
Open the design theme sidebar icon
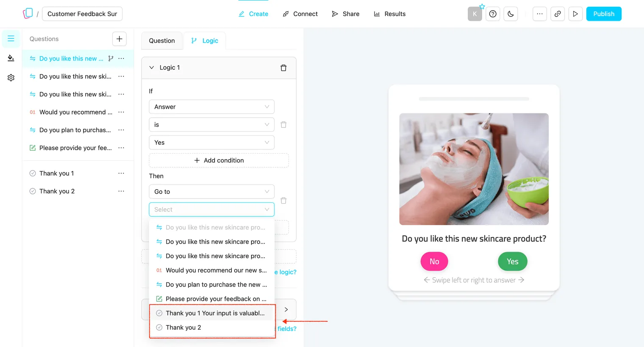click(x=11, y=58)
